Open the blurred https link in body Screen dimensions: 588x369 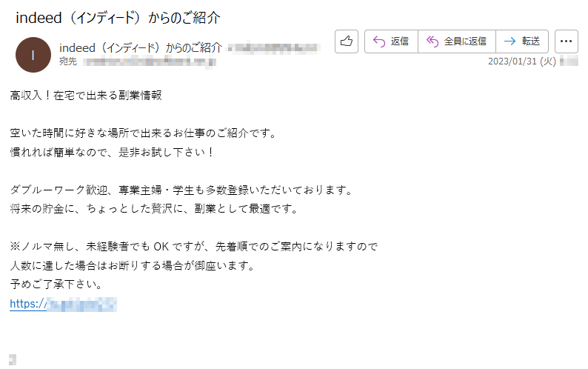[63, 304]
